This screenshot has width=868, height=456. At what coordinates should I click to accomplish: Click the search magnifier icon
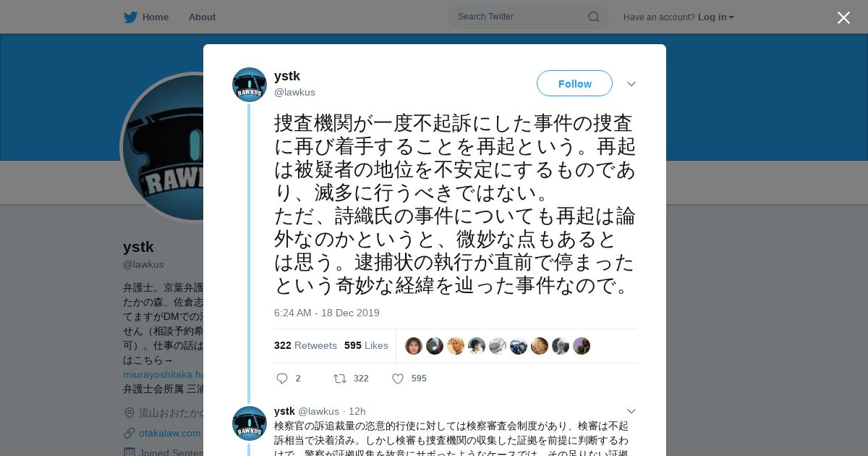pyautogui.click(x=593, y=17)
